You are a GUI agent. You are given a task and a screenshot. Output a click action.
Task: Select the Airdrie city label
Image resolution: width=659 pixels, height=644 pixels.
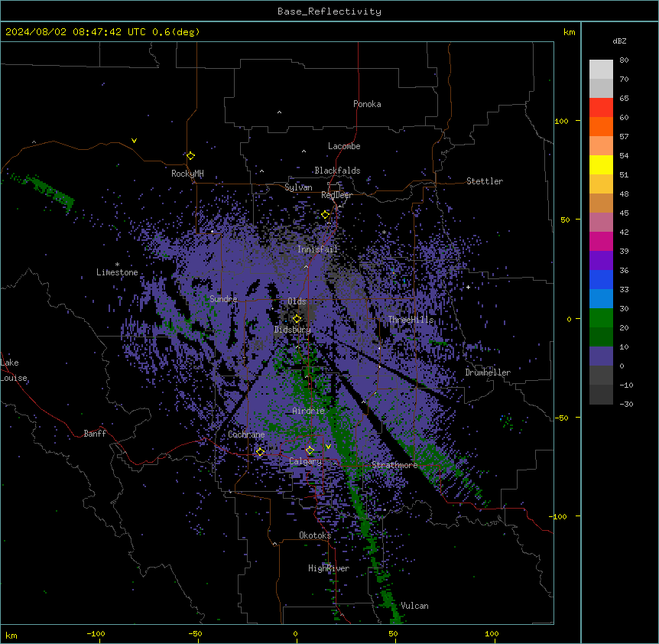click(309, 411)
